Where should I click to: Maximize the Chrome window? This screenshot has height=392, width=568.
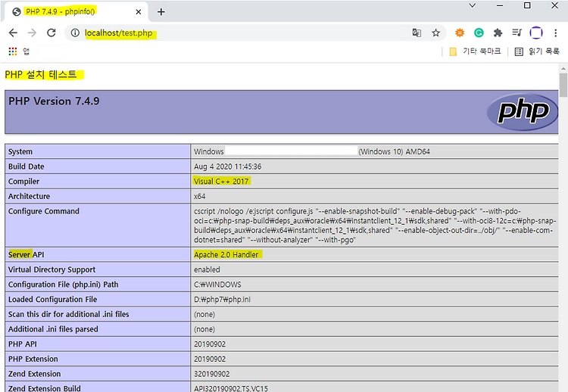click(x=527, y=5)
